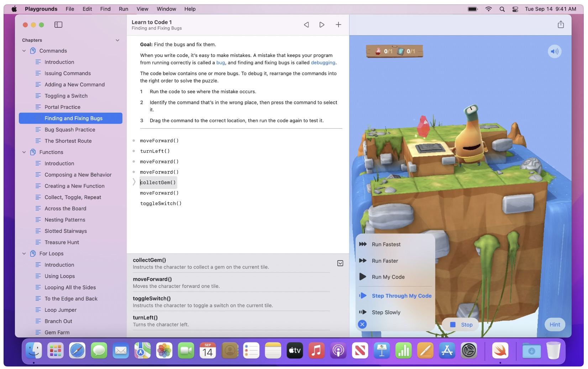Go to next page arrow
Viewport: 588px width, 369px height.
(x=322, y=25)
